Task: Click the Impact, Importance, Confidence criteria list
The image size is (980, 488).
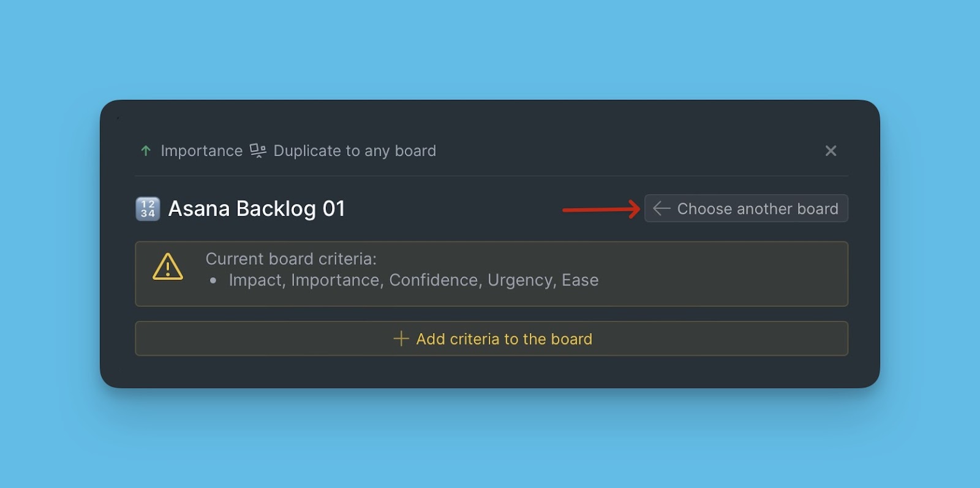Action: pyautogui.click(x=413, y=280)
